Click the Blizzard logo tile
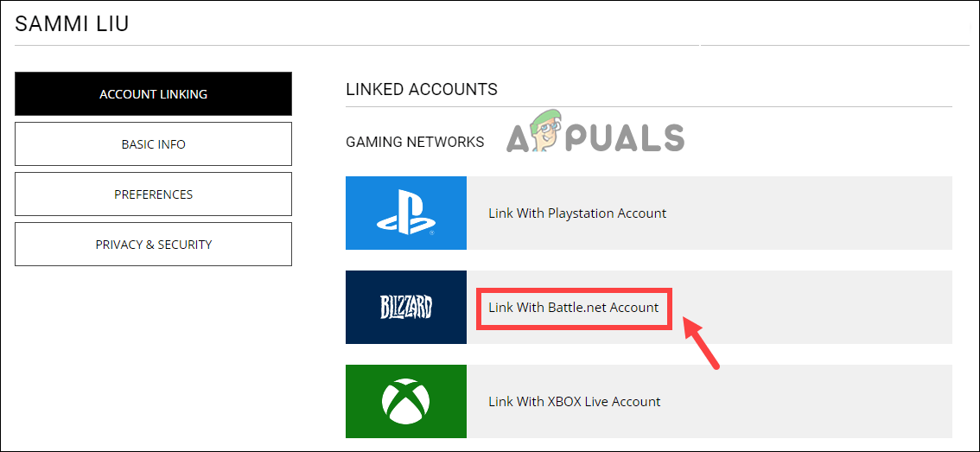This screenshot has width=980, height=452. pos(405,307)
